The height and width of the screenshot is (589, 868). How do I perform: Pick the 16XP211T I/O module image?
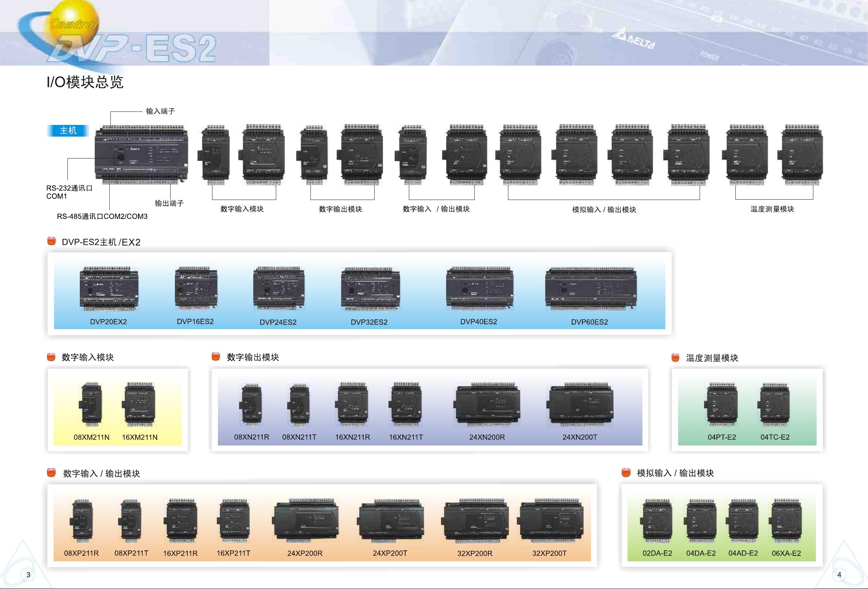pyautogui.click(x=234, y=521)
